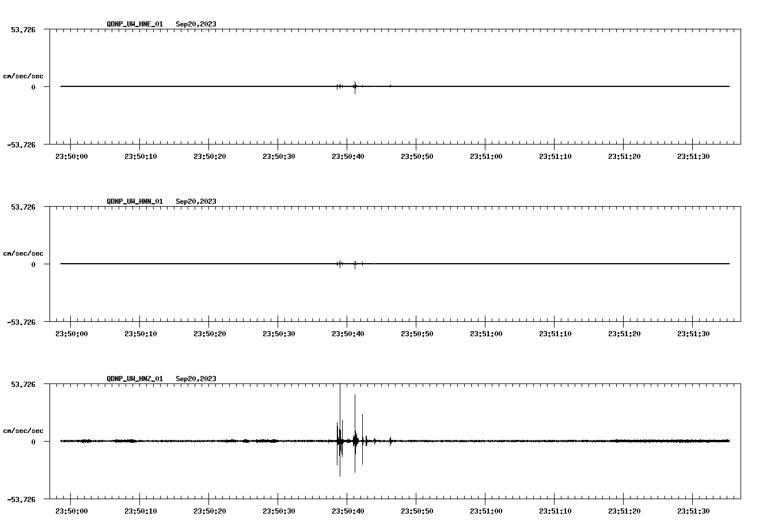
Task: Click 23:50:20 time label under HNE plot
Action: click(210, 157)
